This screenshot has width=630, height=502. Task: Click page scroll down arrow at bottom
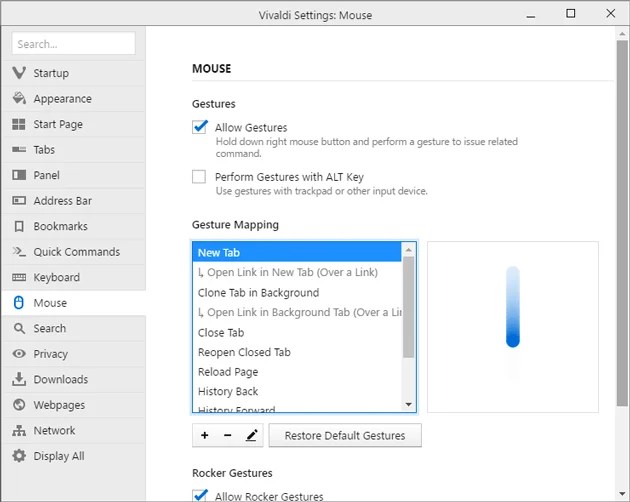point(622,494)
